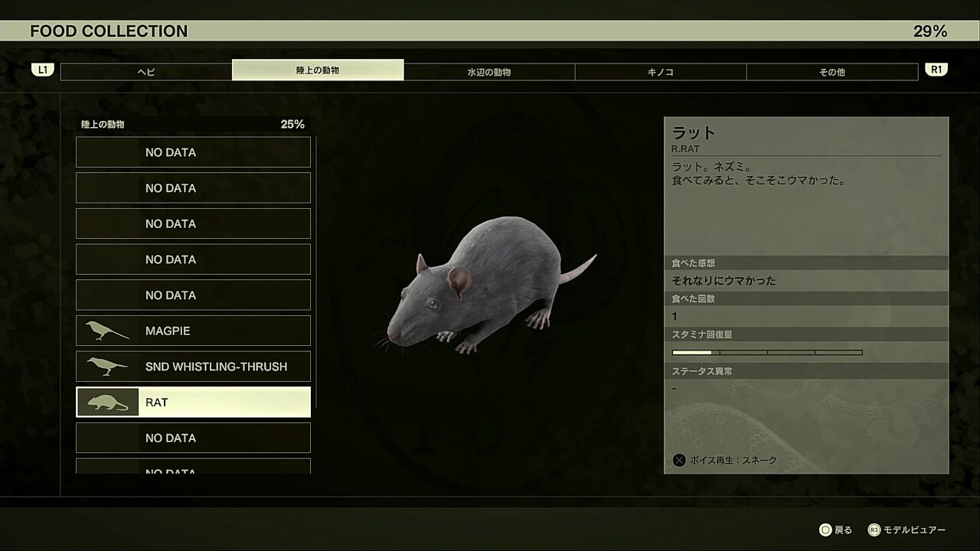Click the 食べた感想 label
The image size is (980, 551).
click(693, 262)
